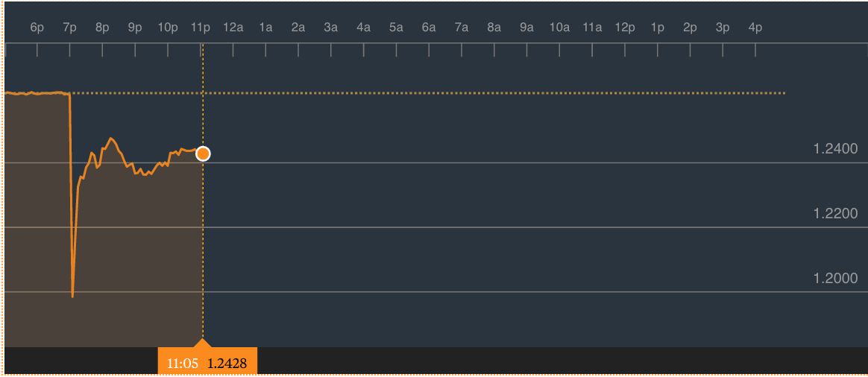This screenshot has height=377, width=868.
Task: Click the 8a time axis label
Action: pos(494,28)
